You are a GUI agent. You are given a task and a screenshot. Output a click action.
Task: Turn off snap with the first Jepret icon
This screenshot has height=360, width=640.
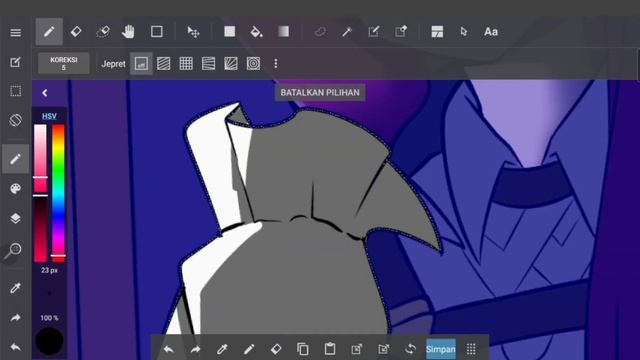click(x=141, y=64)
